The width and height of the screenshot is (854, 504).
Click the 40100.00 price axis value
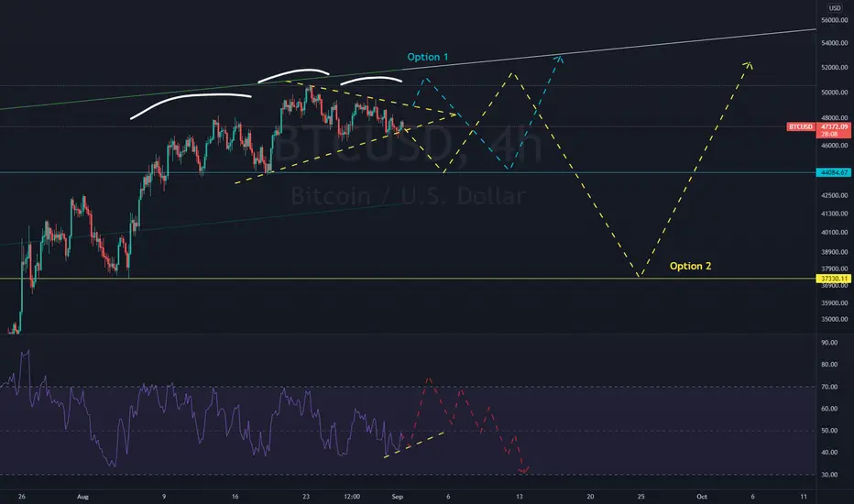point(835,232)
